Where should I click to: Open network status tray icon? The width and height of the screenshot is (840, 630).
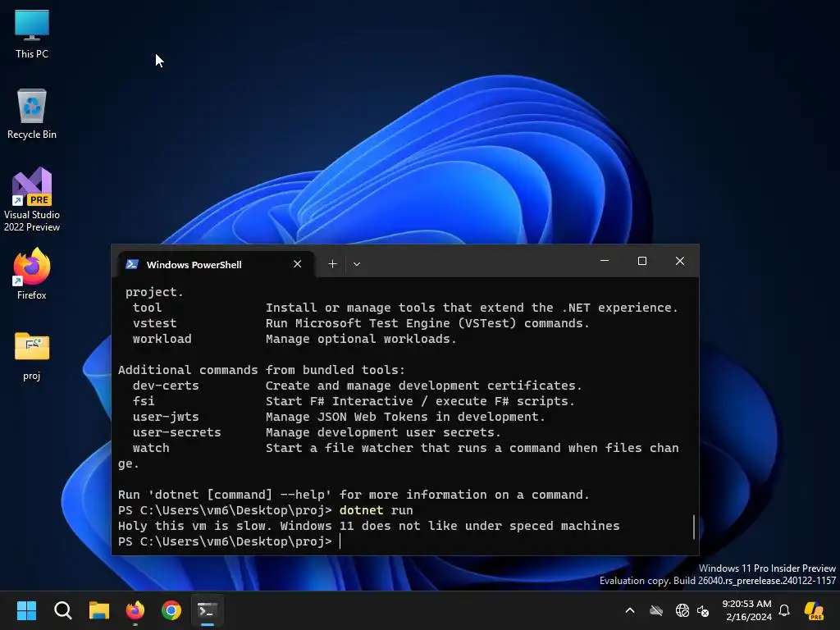coord(682,610)
